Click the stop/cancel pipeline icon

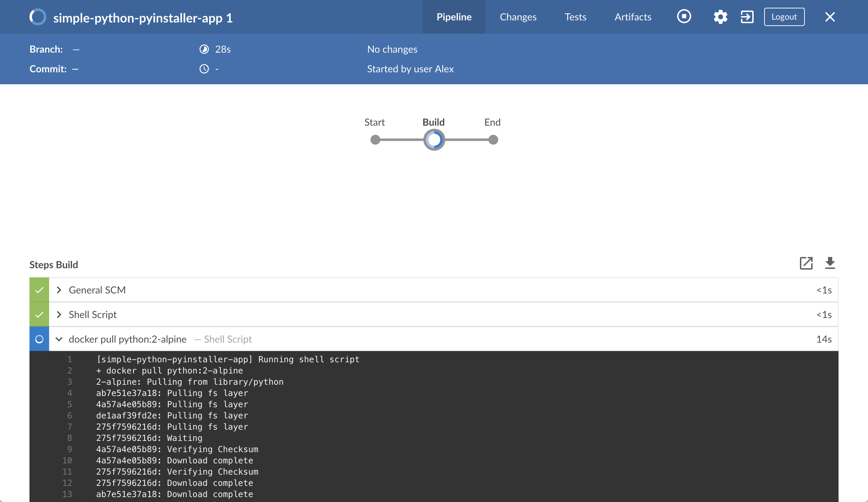tap(685, 17)
